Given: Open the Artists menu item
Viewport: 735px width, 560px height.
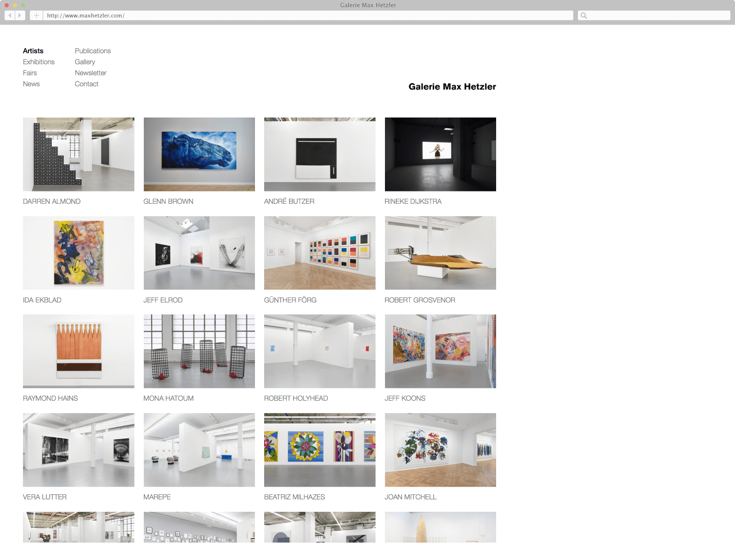Looking at the screenshot, I should tap(33, 51).
